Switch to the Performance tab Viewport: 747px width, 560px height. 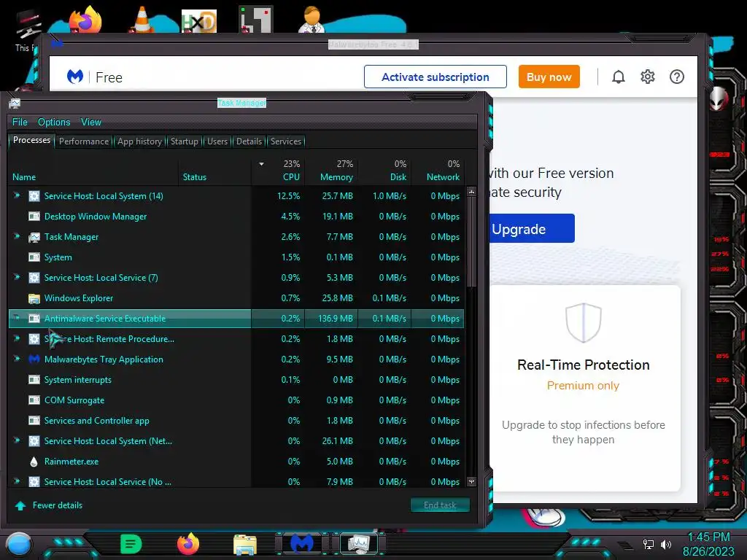click(x=84, y=141)
